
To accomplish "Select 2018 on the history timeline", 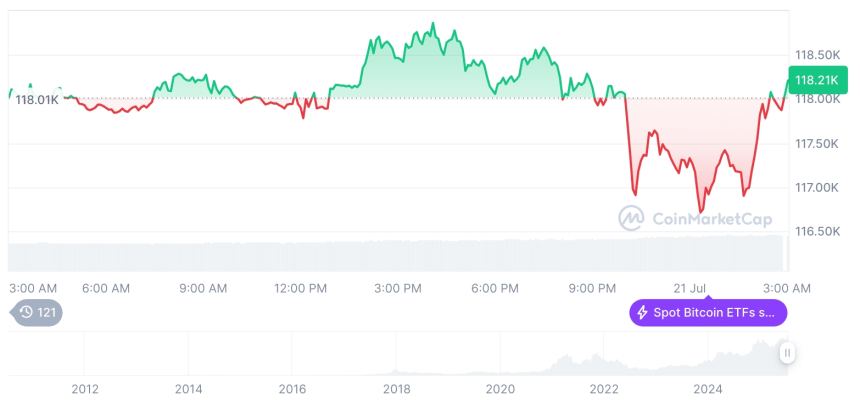I will click(397, 388).
